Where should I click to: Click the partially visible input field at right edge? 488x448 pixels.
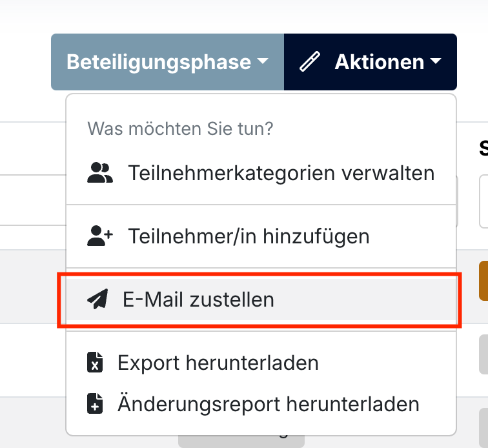tap(483, 201)
